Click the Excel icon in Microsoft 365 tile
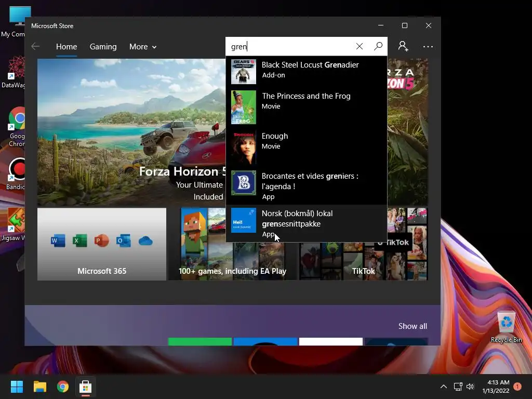 [x=79, y=241]
